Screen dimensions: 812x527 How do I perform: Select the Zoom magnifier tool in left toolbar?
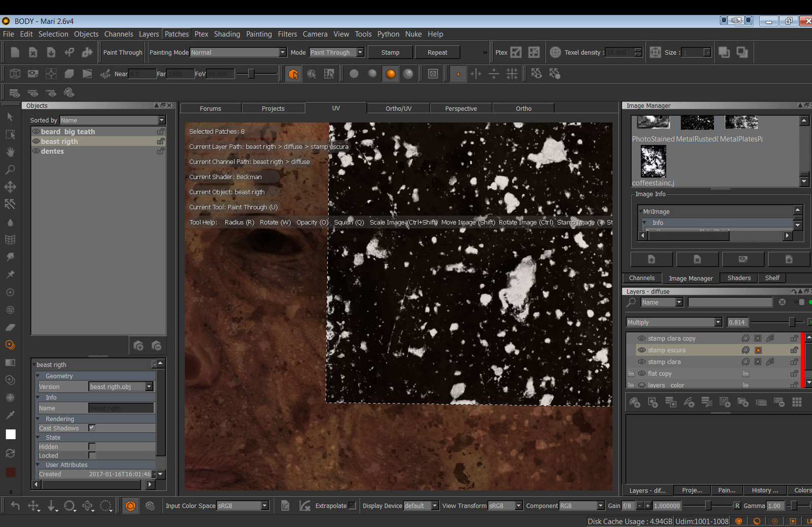10,169
